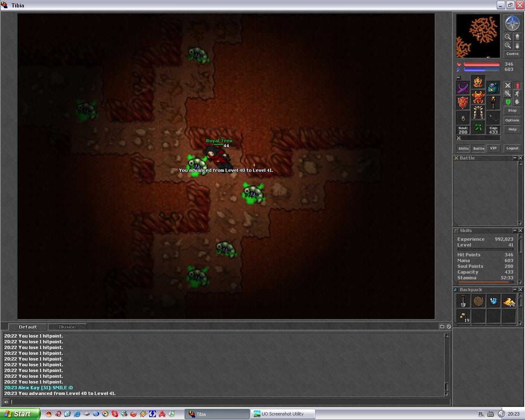Viewport: 525px width, 420px height.
Task: Zoom in the minimap
Action: point(508,46)
